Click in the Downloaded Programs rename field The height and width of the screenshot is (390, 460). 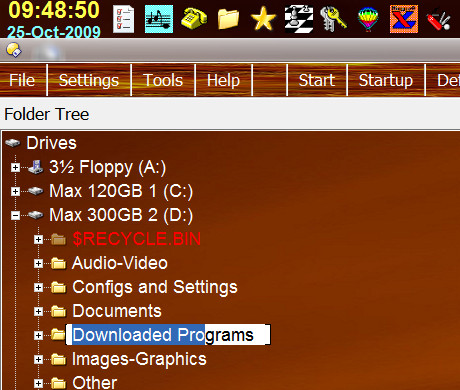point(168,335)
